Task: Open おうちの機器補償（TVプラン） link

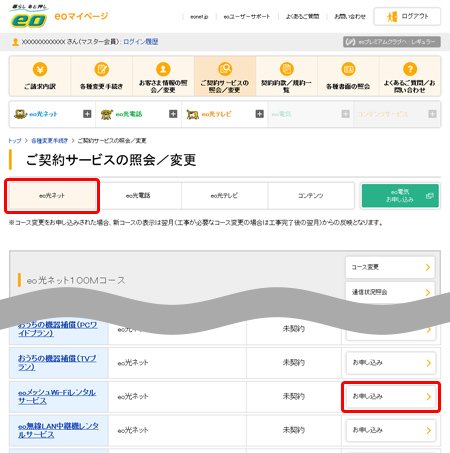Action: pos(57,363)
